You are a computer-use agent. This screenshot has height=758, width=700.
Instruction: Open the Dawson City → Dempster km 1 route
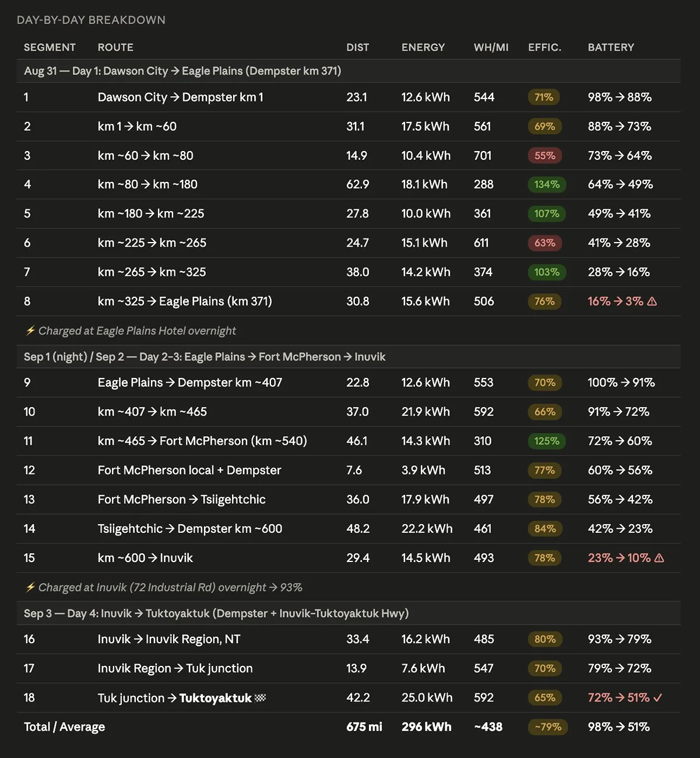181,97
